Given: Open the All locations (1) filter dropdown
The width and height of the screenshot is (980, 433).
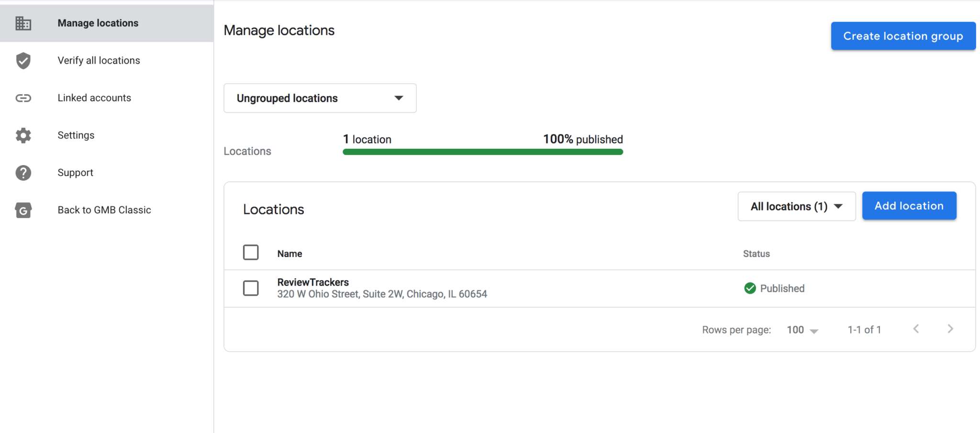Looking at the screenshot, I should tap(796, 206).
